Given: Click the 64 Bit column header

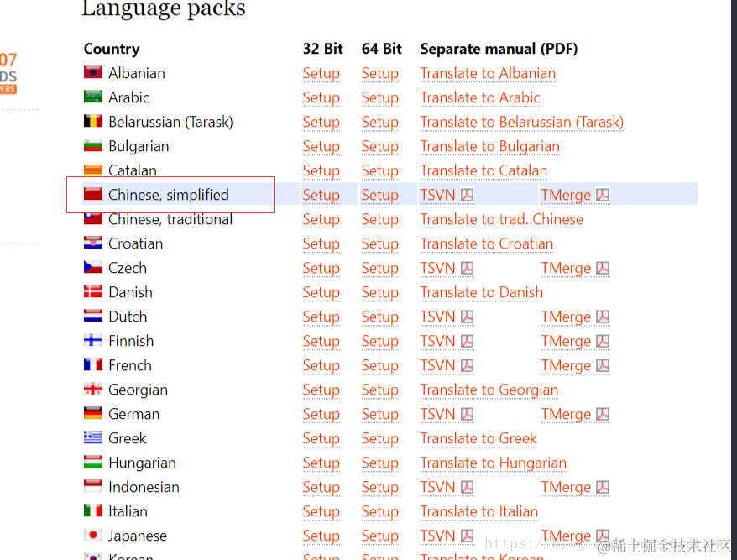Looking at the screenshot, I should pyautogui.click(x=382, y=49).
